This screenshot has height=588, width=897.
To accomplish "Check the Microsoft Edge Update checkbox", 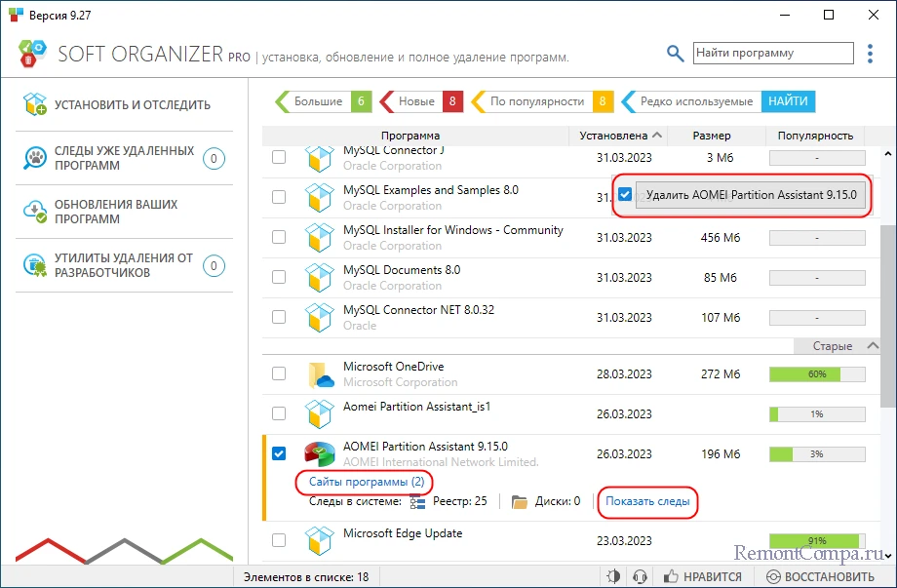I will pos(279,540).
